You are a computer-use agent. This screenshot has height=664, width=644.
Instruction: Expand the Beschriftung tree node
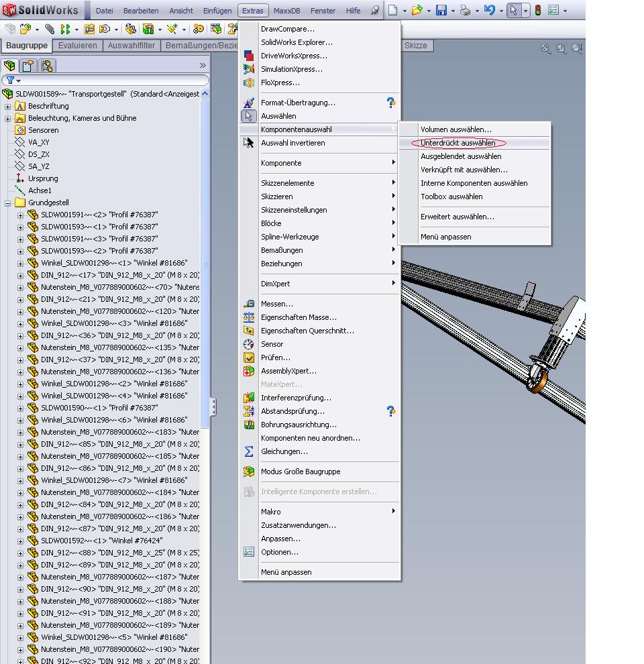tap(7, 107)
